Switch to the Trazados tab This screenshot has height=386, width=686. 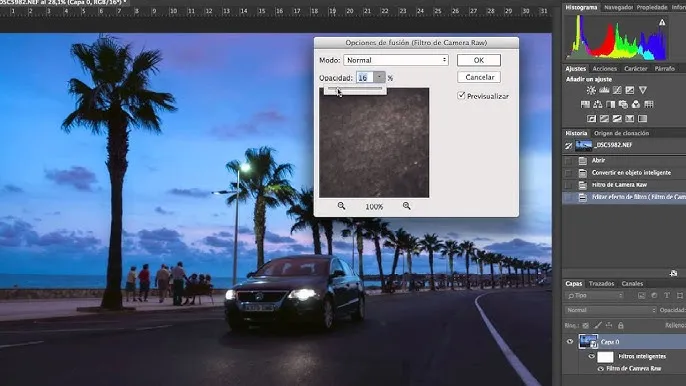pyautogui.click(x=601, y=284)
